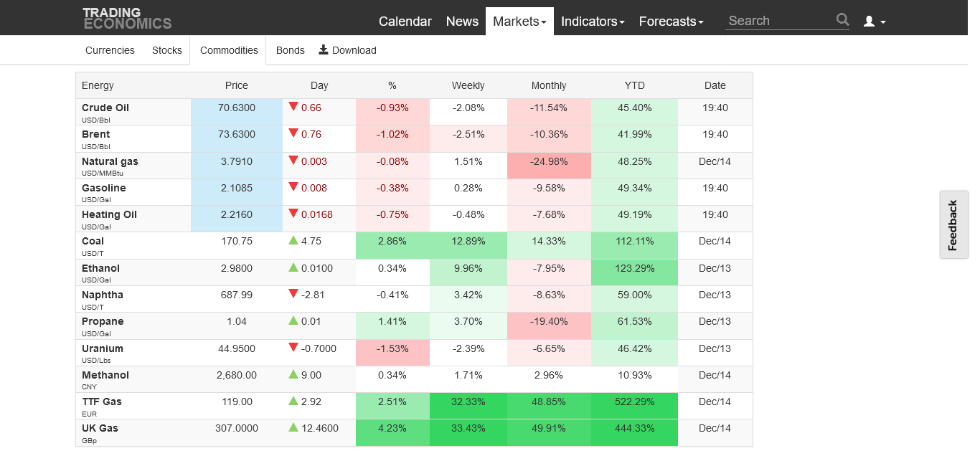Click the TTF Gas YTD green cell
This screenshot has width=980, height=461.
pos(634,401)
